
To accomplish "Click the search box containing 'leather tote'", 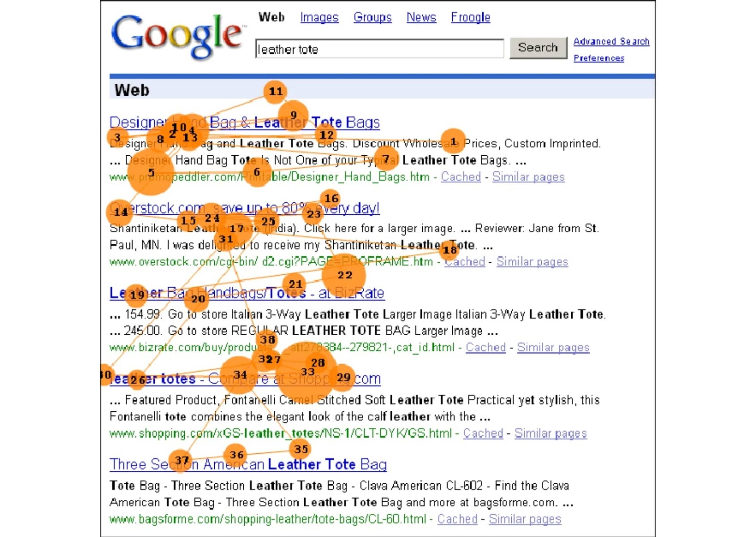I will (379, 49).
